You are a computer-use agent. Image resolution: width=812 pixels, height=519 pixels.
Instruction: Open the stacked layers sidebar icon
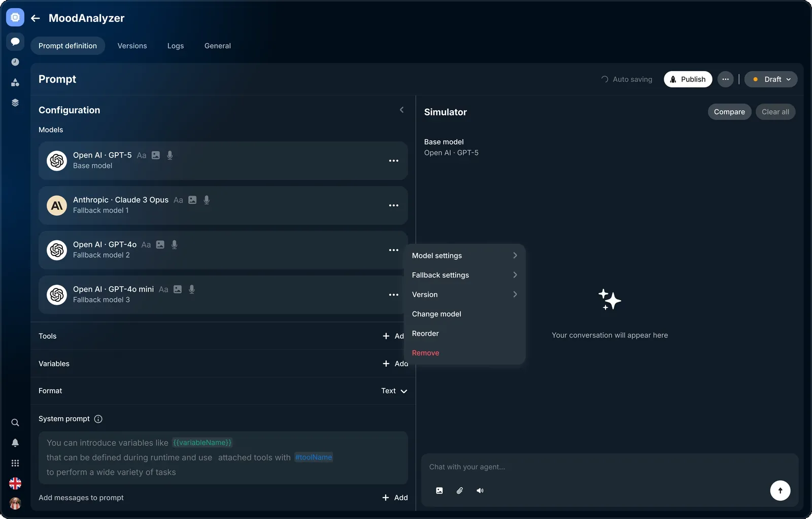tap(15, 103)
